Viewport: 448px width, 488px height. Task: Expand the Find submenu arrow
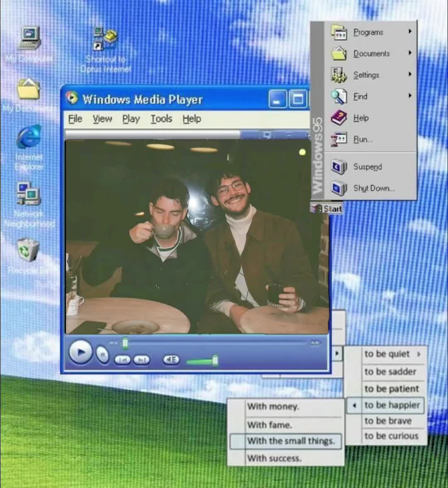coord(410,95)
